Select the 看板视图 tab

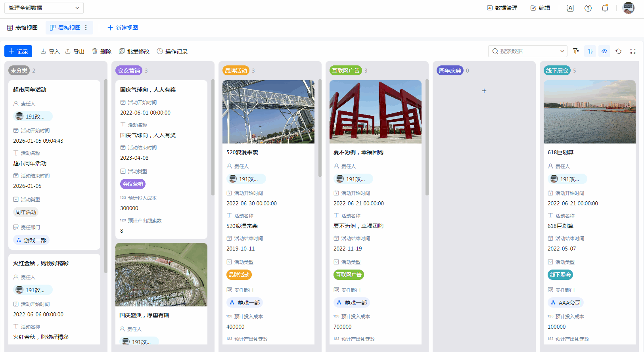[x=65, y=28]
